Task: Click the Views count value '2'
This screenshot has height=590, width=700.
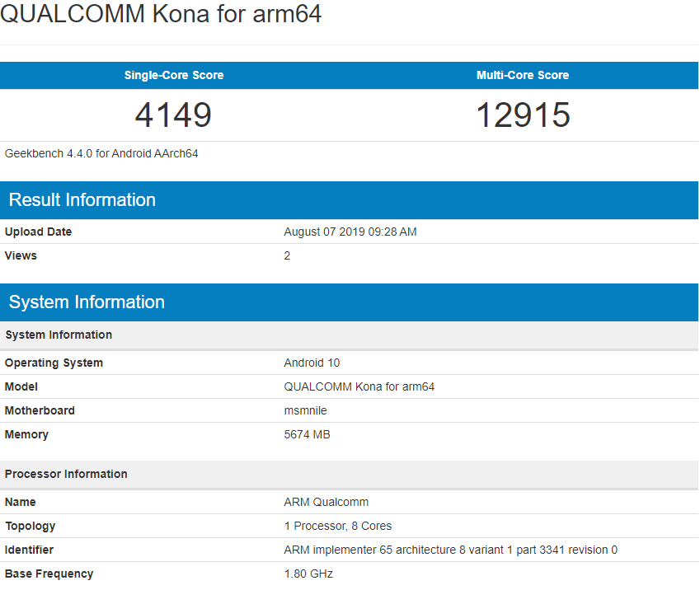Action: coord(287,255)
